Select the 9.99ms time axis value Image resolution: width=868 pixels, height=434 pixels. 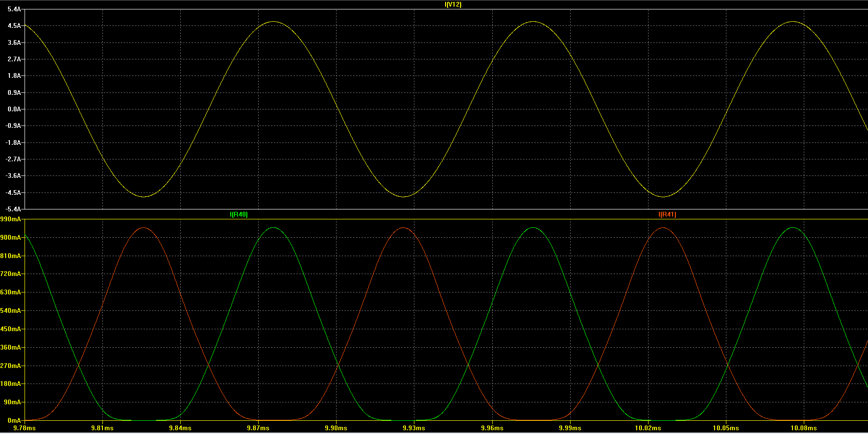pos(570,428)
